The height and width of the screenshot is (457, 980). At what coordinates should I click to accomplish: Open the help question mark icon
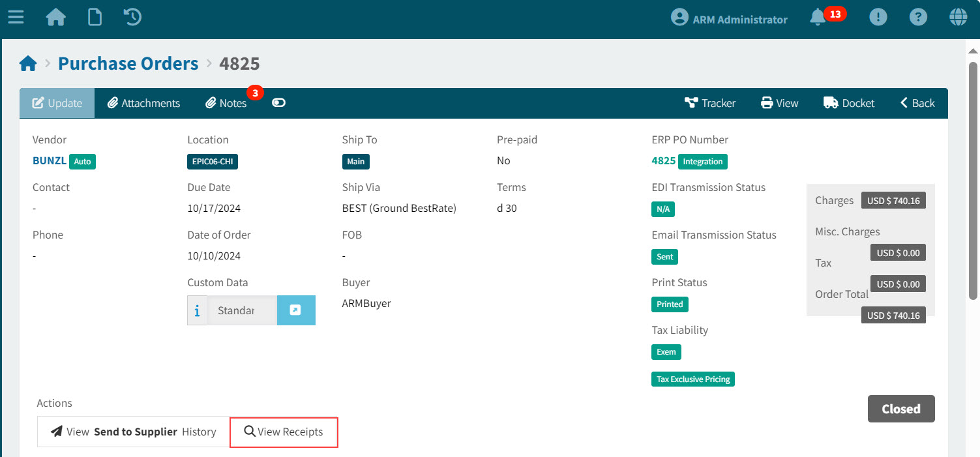point(918,18)
